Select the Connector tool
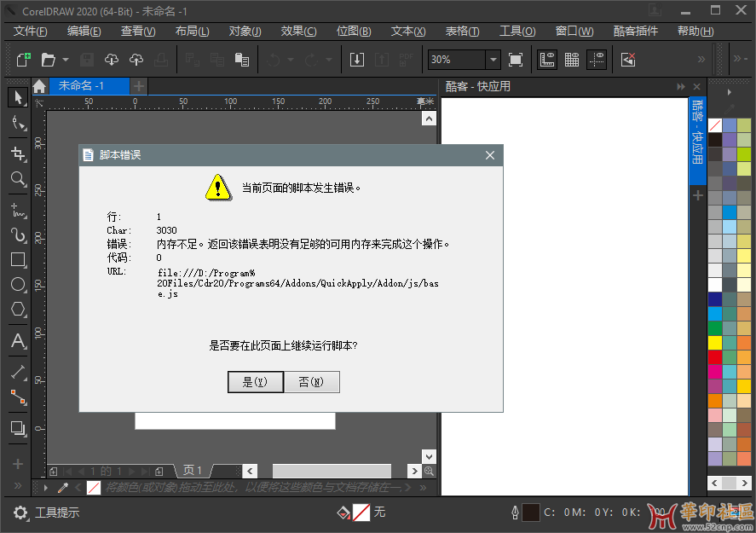 point(18,397)
